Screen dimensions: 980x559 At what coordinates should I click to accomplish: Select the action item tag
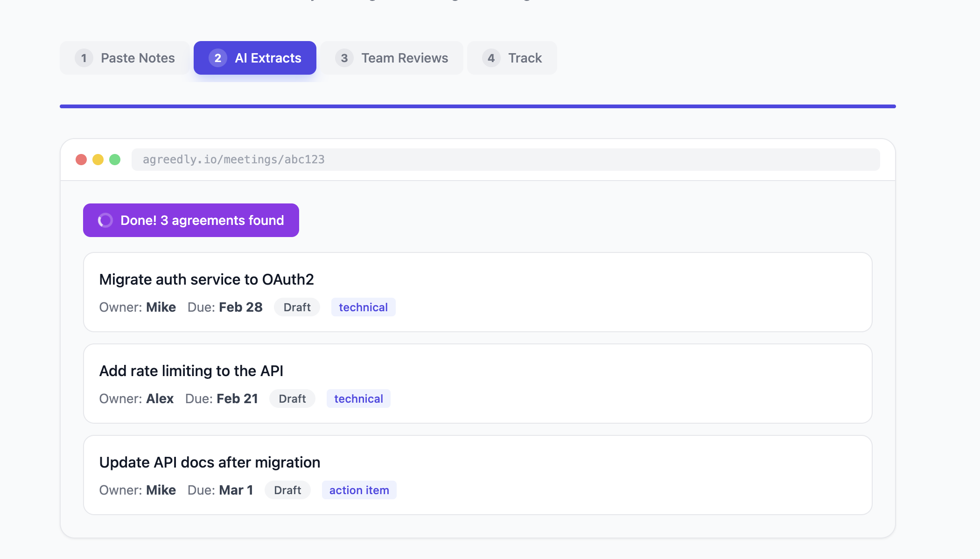[359, 490]
